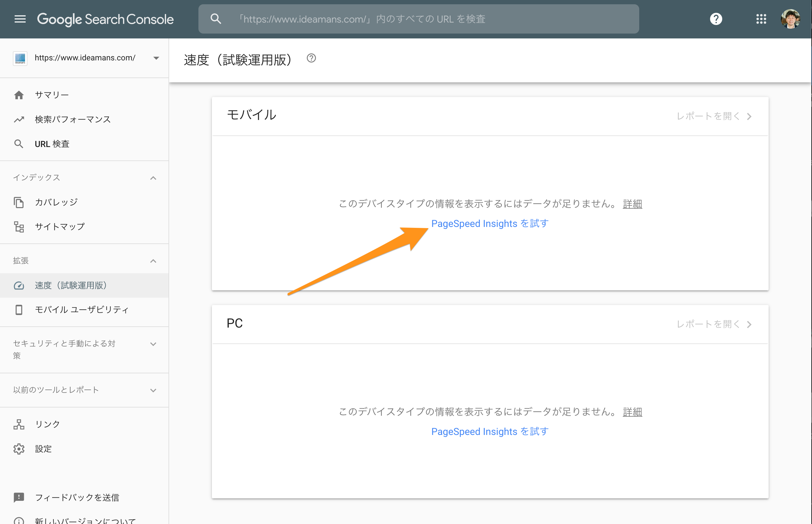Open the hamburger main menu
The height and width of the screenshot is (524, 812).
[x=20, y=19]
